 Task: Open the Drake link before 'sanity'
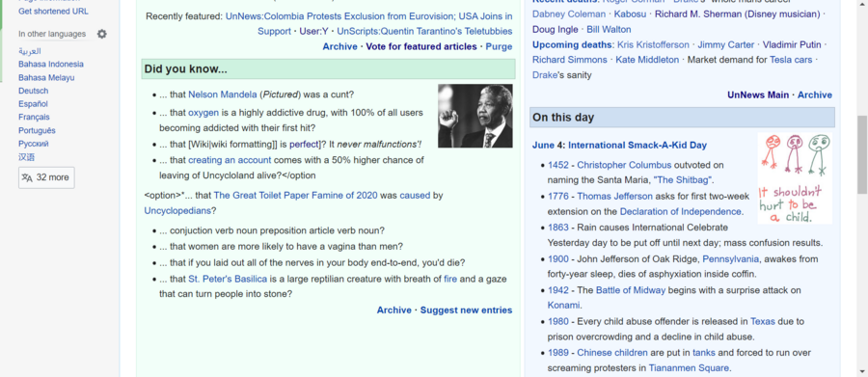click(545, 75)
